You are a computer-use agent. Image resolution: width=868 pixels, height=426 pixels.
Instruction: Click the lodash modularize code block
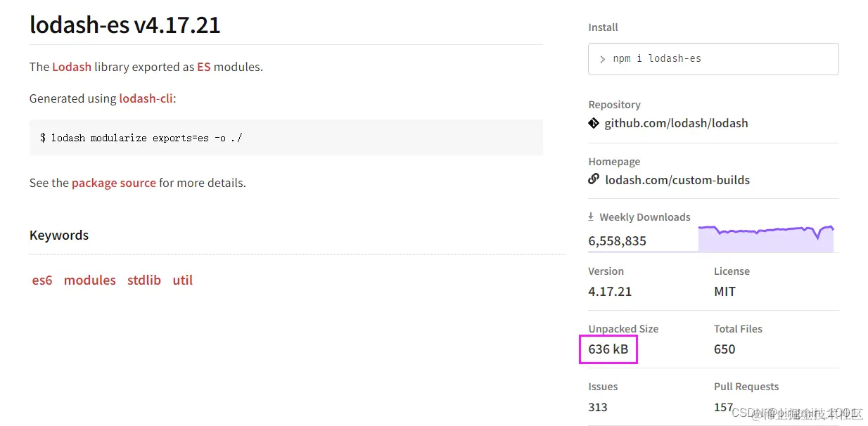click(x=286, y=138)
